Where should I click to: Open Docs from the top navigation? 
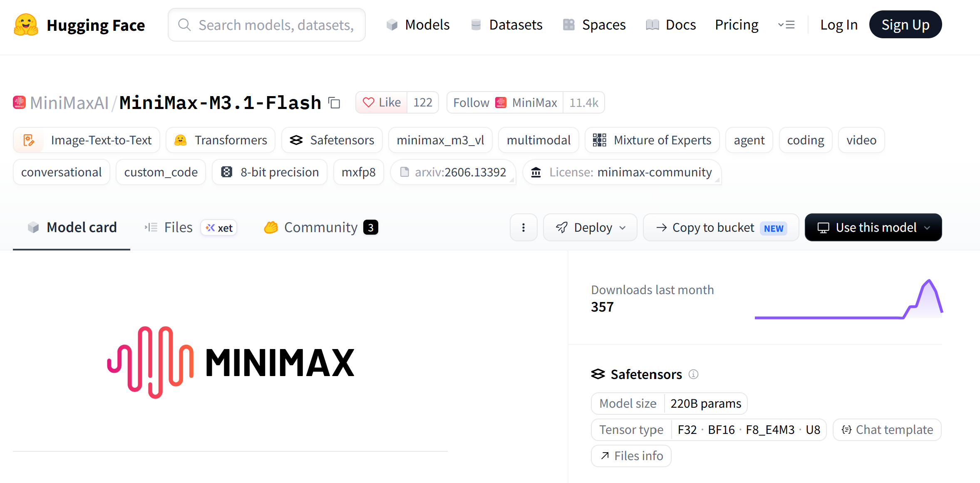coord(670,25)
